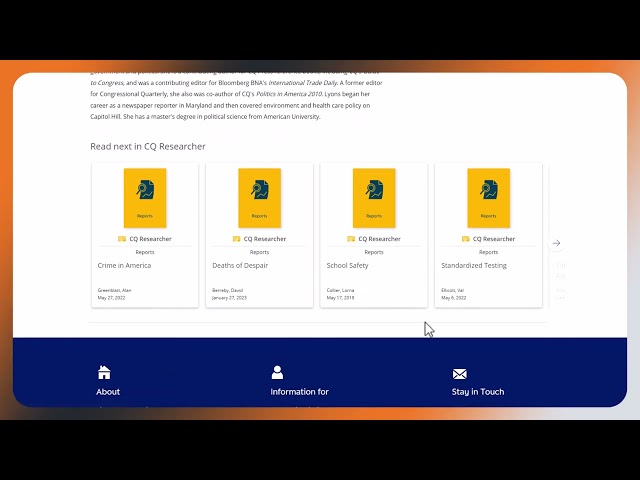Click the Deaths of Despair title
640x480 pixels.
240,265
